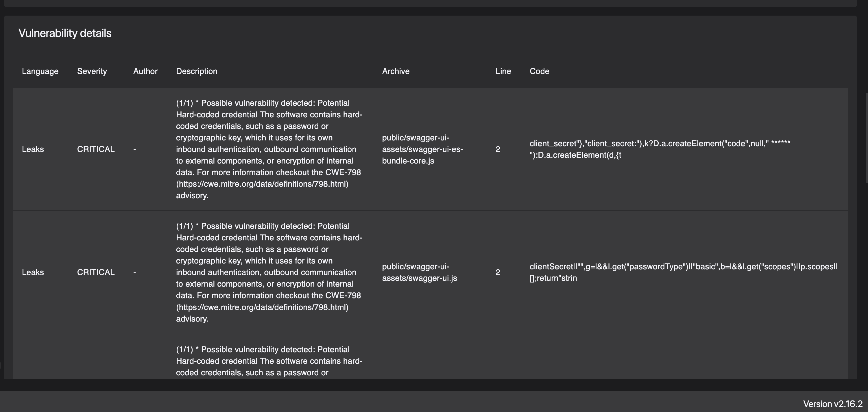Select archive path swagger-ui.js
868x412 pixels.
(x=420, y=272)
